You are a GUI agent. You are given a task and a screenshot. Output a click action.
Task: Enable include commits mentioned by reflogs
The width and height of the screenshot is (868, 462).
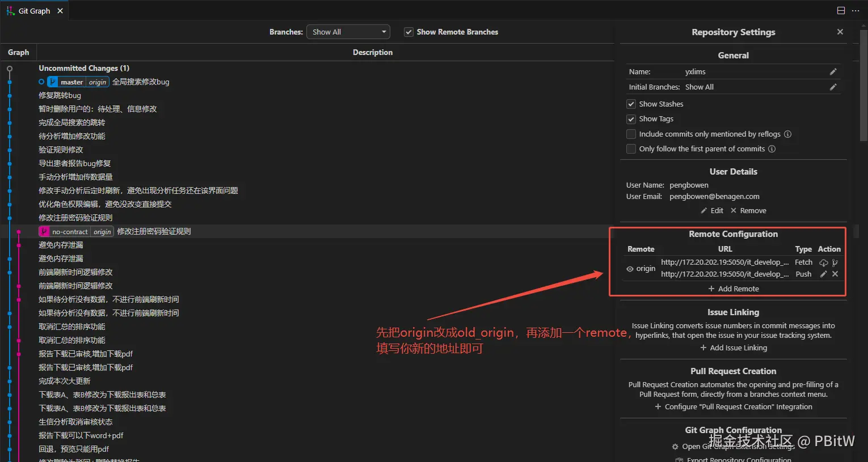point(631,134)
